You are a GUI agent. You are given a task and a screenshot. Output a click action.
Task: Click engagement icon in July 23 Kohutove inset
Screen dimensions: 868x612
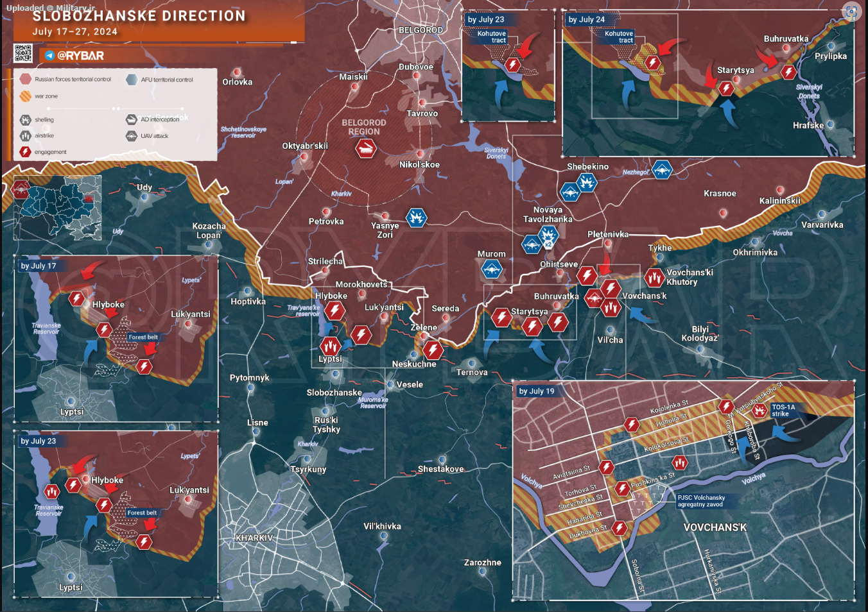[512, 64]
